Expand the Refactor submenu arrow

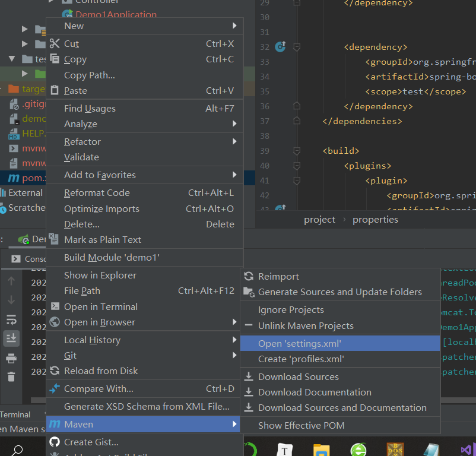(x=234, y=141)
